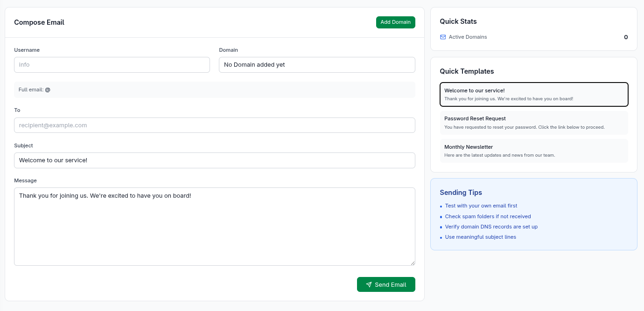644x311 pixels.
Task: Click the Compose Email heading
Action: (39, 22)
